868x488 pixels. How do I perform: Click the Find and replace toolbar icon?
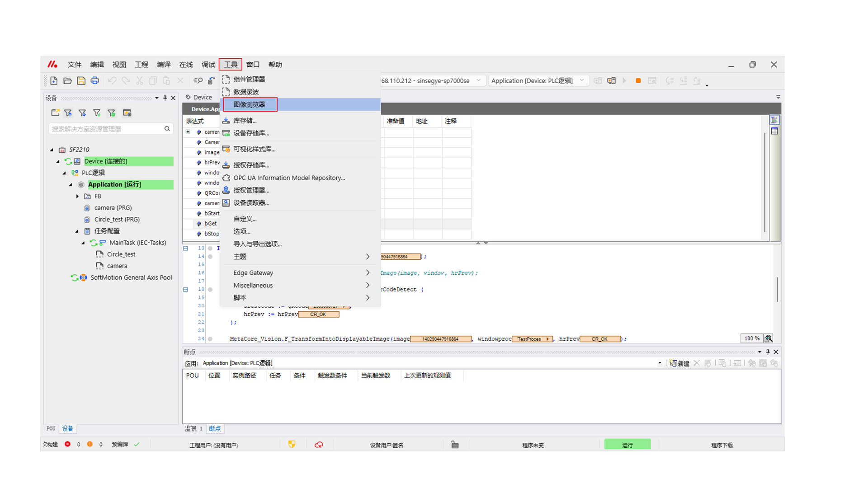coord(198,81)
